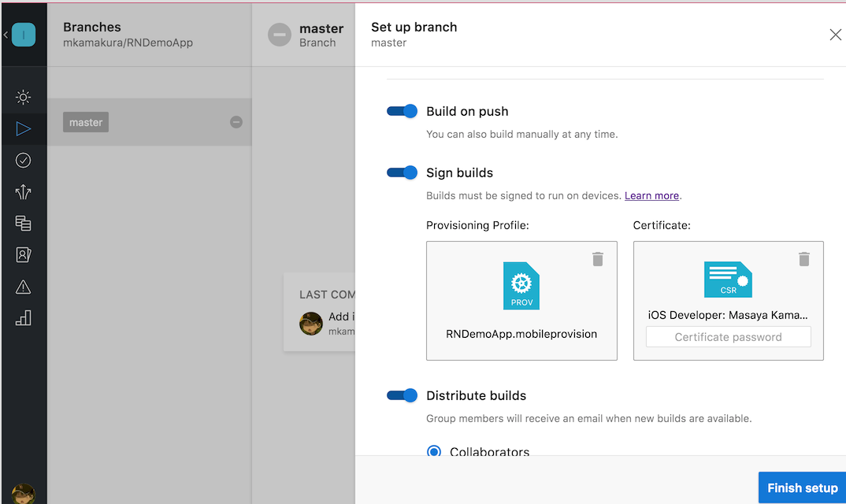Click the commit author avatar
The height and width of the screenshot is (504, 846).
coord(311,324)
